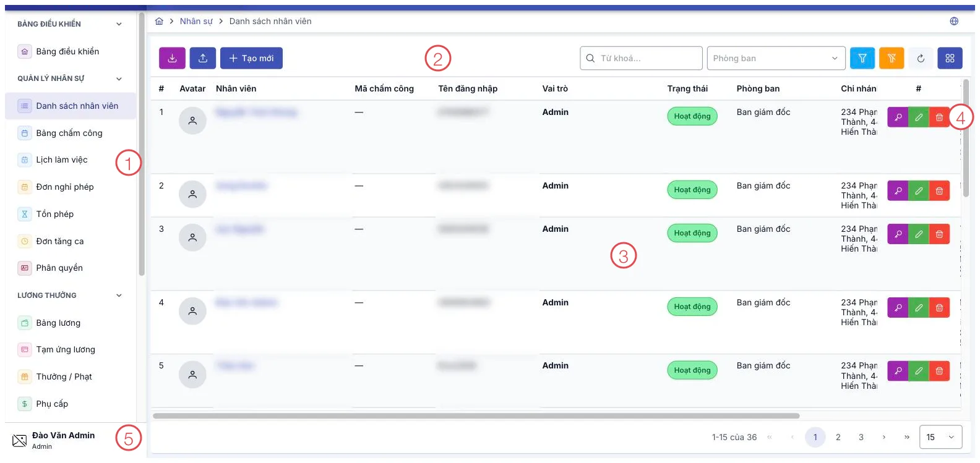
Task: Click the green edit pencil in row 2
Action: 919,191
